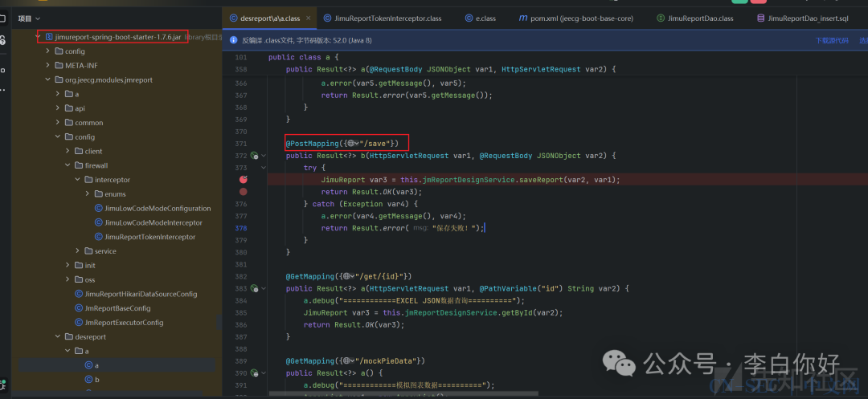Close the desreport\a\a.class editor tab
Image resolution: width=868 pixels, height=399 pixels.
click(x=309, y=18)
